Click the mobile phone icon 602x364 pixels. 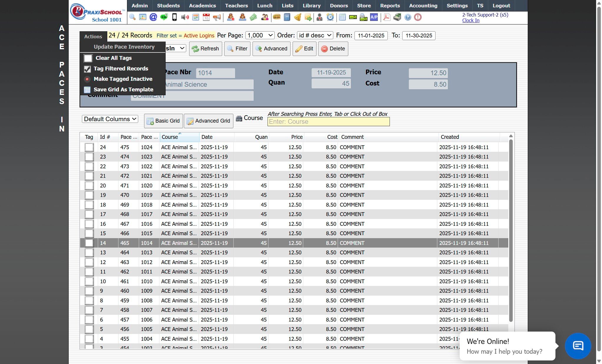pos(174,17)
